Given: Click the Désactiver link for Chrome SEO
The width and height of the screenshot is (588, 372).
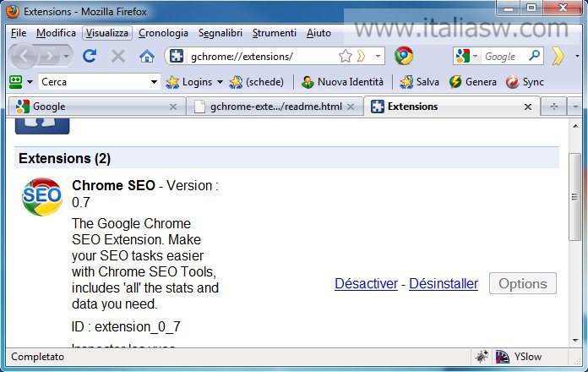Looking at the screenshot, I should (366, 284).
